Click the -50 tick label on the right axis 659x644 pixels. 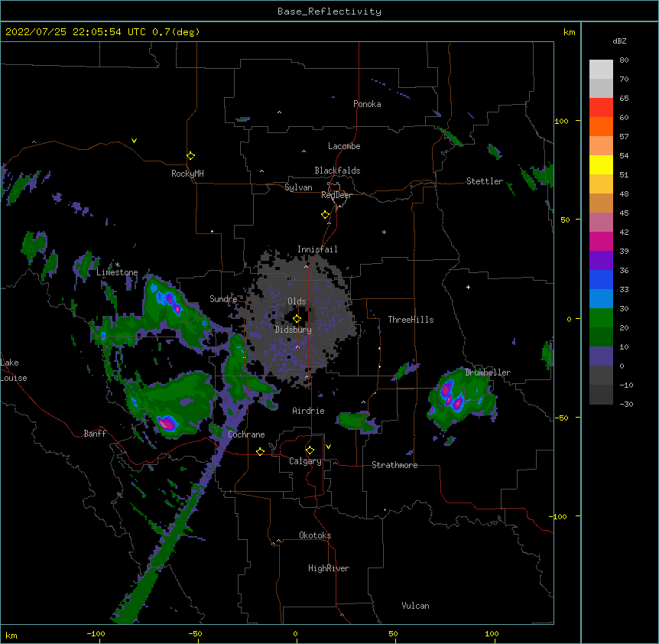coord(561,418)
